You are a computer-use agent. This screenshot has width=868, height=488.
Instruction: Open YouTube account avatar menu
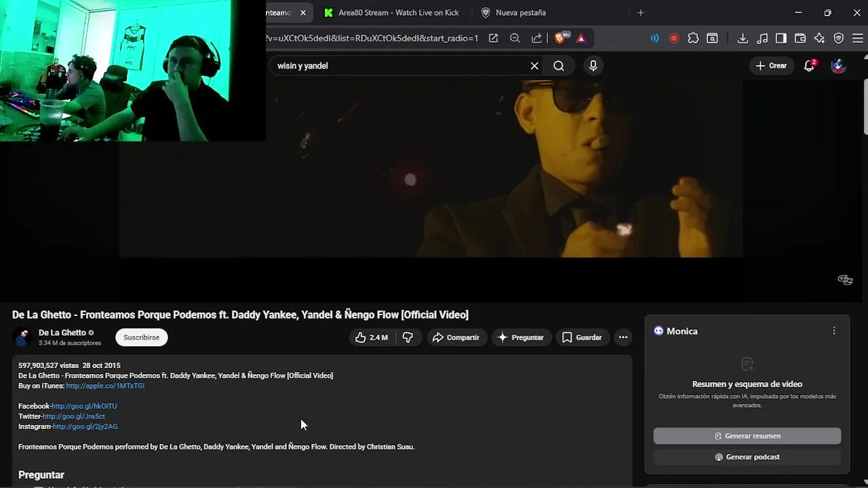tap(839, 66)
